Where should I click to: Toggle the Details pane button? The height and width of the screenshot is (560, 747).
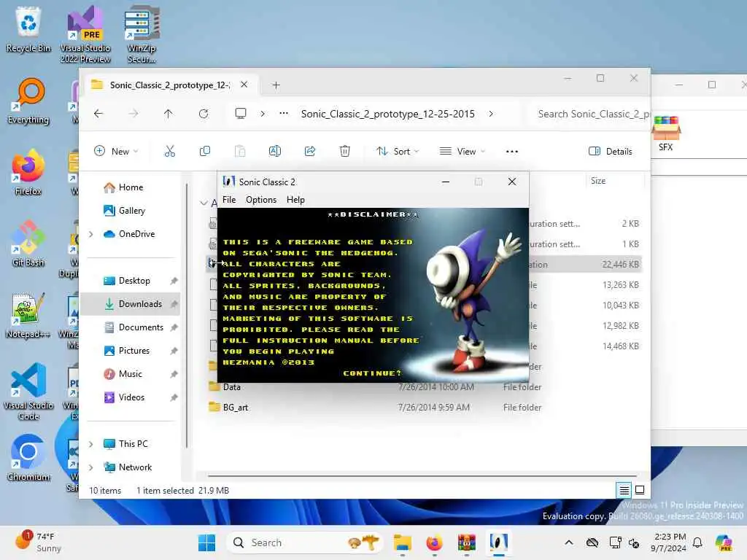click(611, 152)
